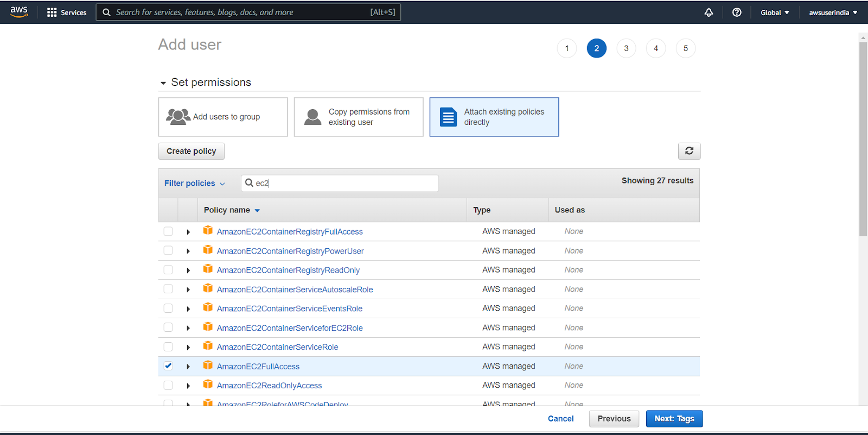Click the Attach existing policies document icon

(x=448, y=117)
